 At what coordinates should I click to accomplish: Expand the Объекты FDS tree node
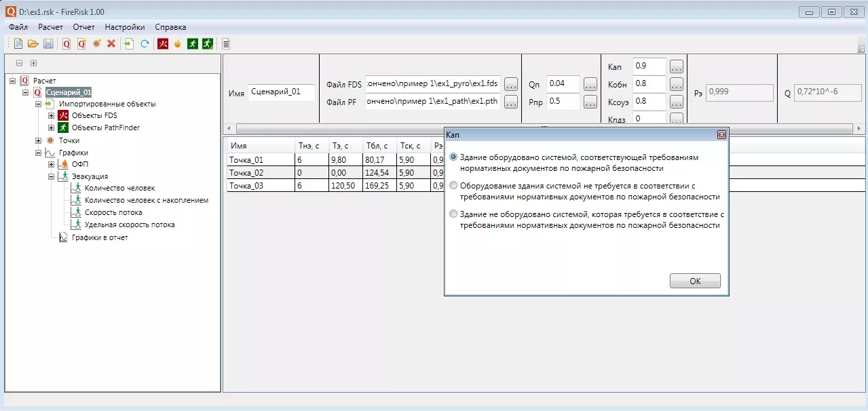[52, 116]
